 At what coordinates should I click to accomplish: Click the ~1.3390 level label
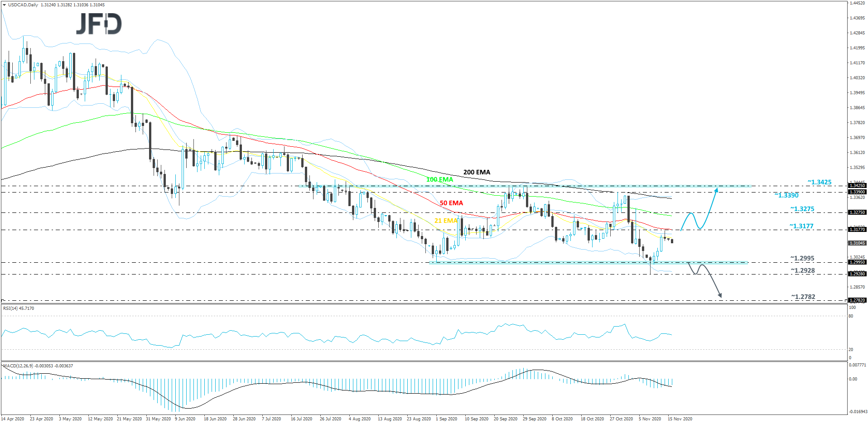pyautogui.click(x=786, y=195)
